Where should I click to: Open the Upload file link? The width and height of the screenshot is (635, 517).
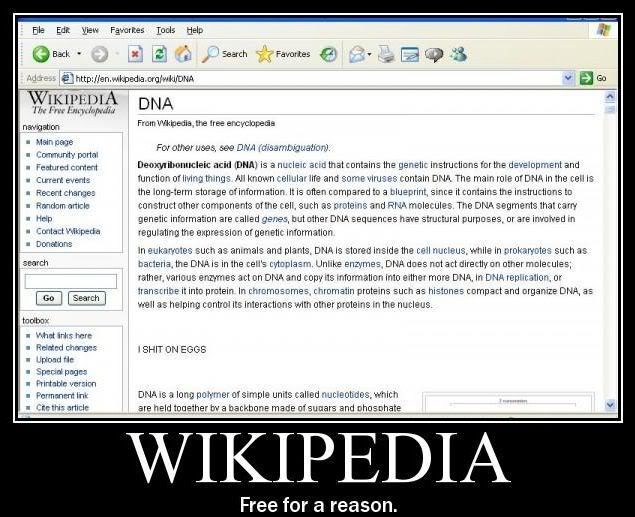(55, 360)
